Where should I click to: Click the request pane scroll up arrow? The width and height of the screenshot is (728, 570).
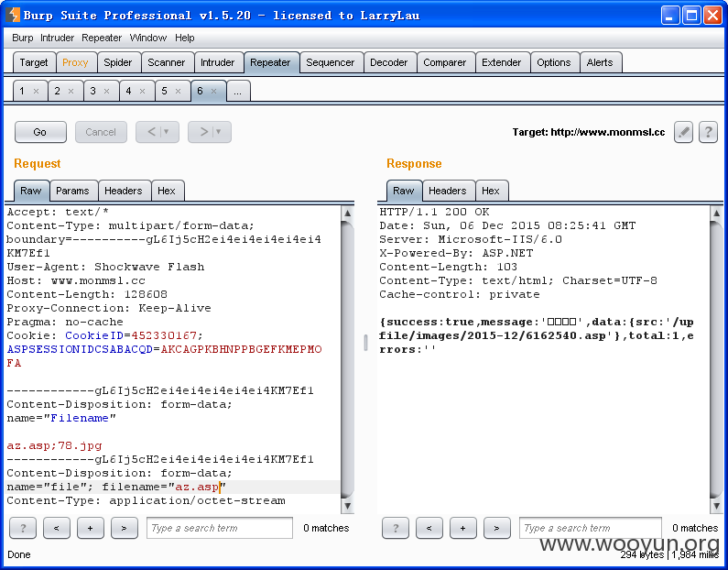tap(347, 214)
